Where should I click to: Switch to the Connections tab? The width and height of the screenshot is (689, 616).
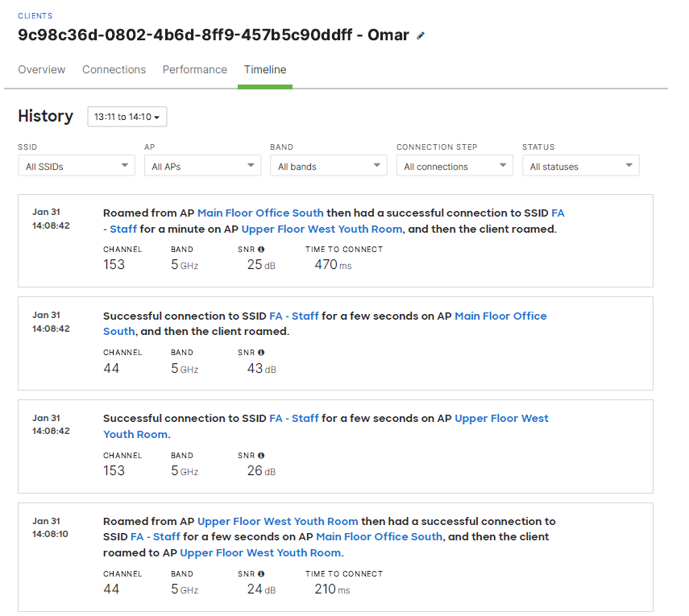click(114, 70)
